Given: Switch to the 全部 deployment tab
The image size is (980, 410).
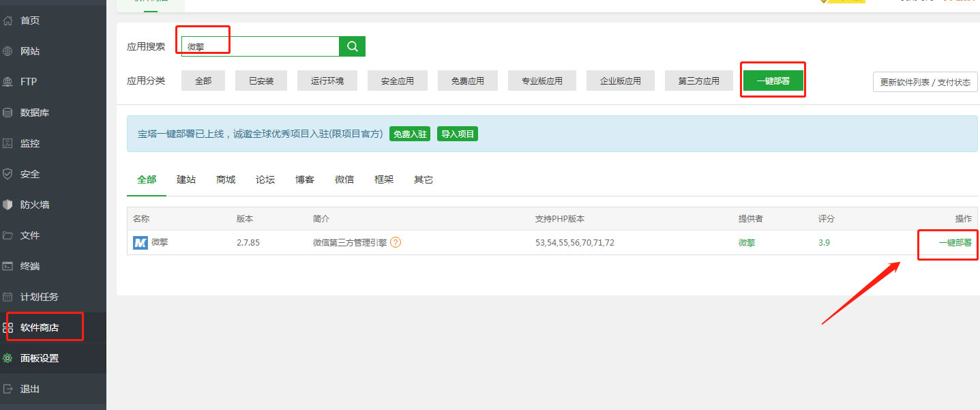Looking at the screenshot, I should 147,179.
